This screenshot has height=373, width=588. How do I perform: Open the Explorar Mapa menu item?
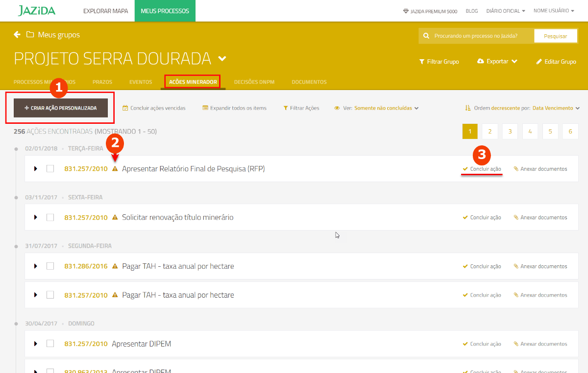105,11
